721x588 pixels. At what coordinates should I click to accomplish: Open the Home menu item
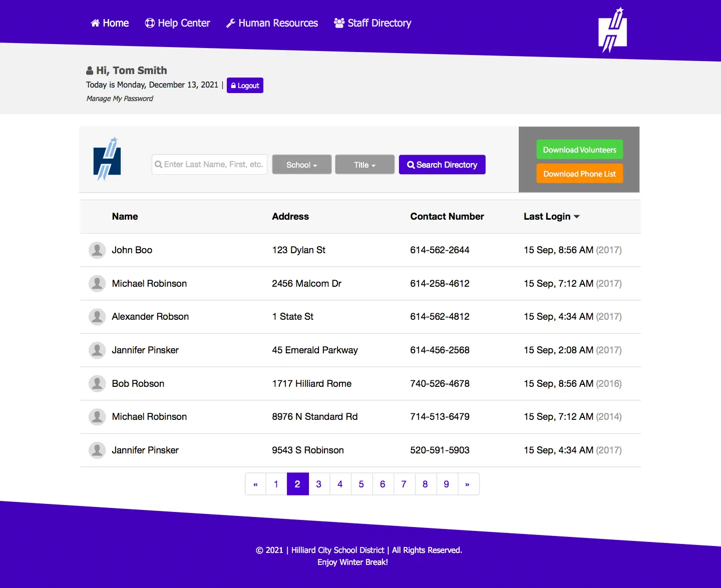point(110,23)
